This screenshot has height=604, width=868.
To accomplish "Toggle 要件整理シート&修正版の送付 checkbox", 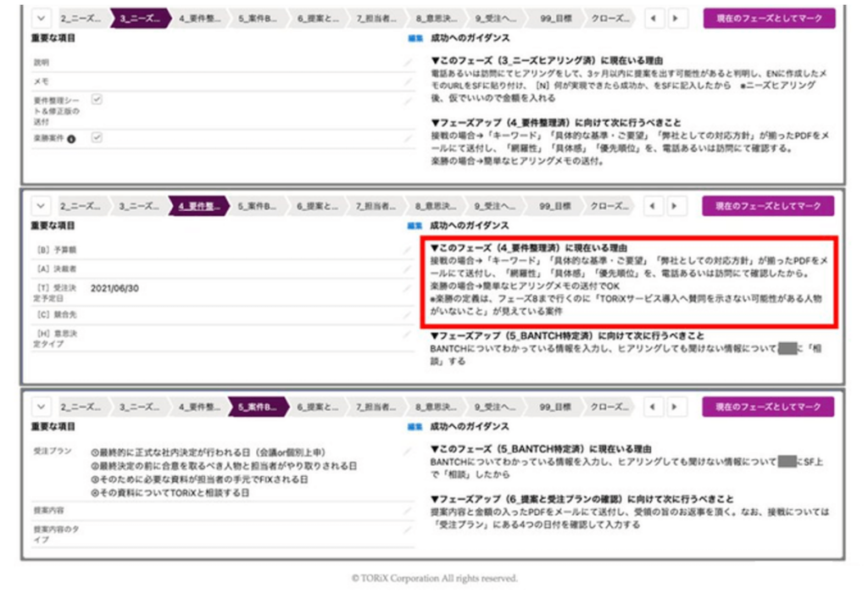I will pyautogui.click(x=96, y=100).
